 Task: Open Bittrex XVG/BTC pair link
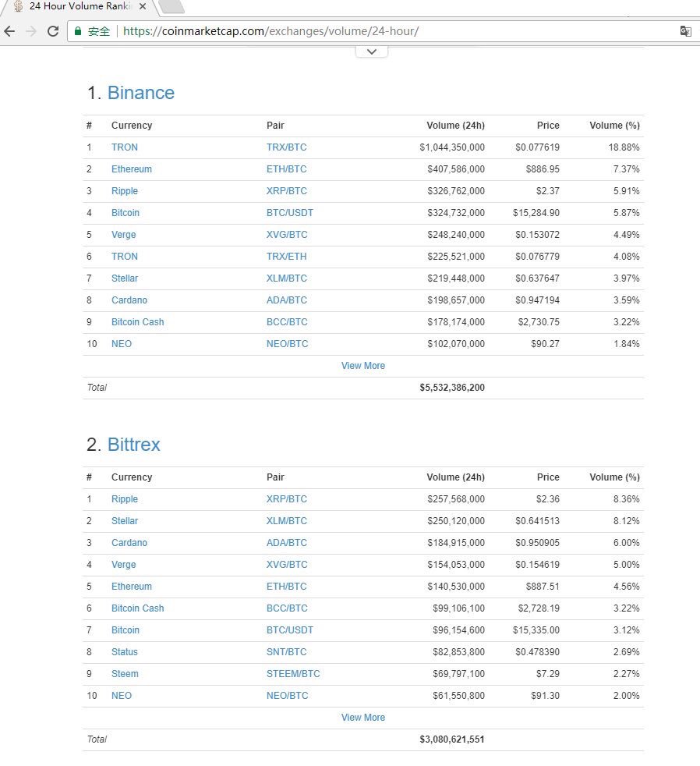287,565
